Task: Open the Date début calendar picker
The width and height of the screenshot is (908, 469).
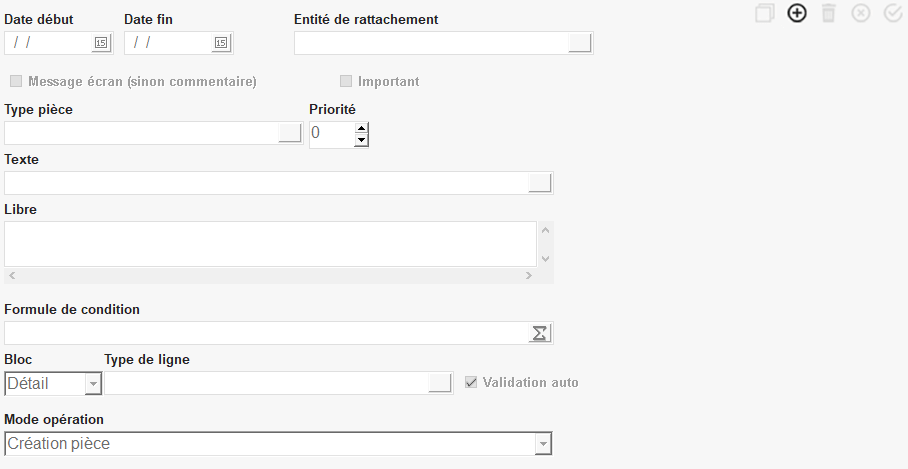Action: (x=101, y=43)
